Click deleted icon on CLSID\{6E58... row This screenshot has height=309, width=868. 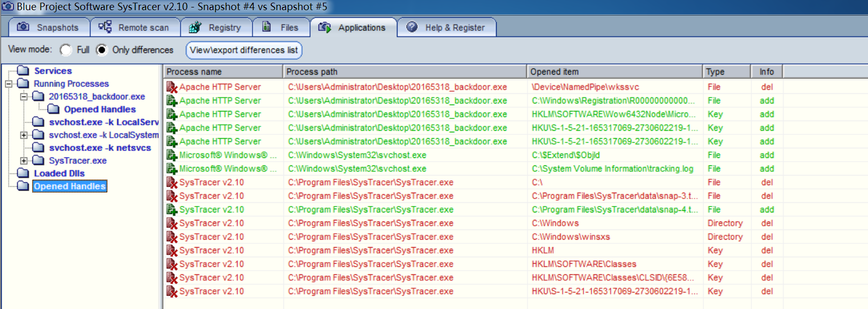click(172, 278)
